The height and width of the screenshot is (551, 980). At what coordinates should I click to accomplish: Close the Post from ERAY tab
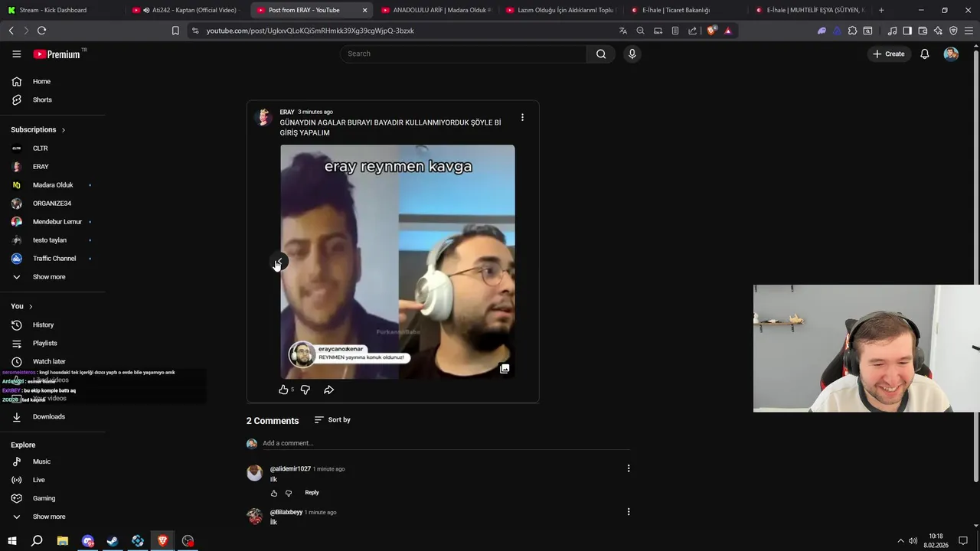364,10
